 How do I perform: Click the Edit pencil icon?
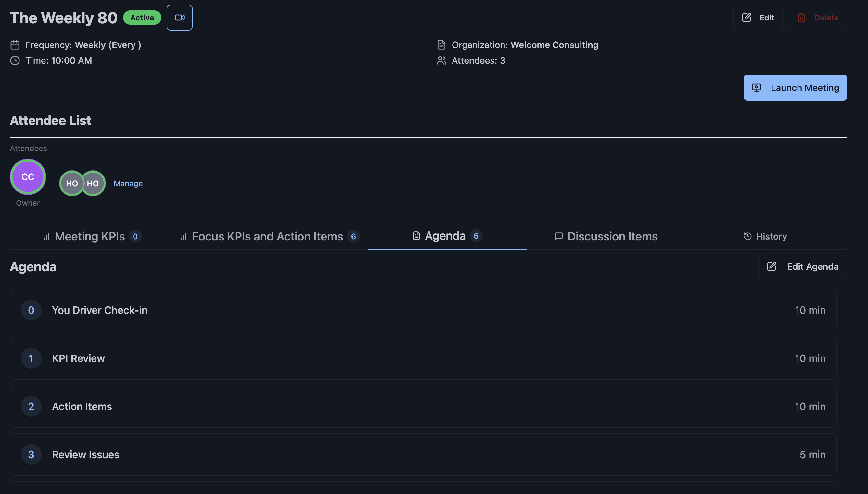click(x=746, y=18)
